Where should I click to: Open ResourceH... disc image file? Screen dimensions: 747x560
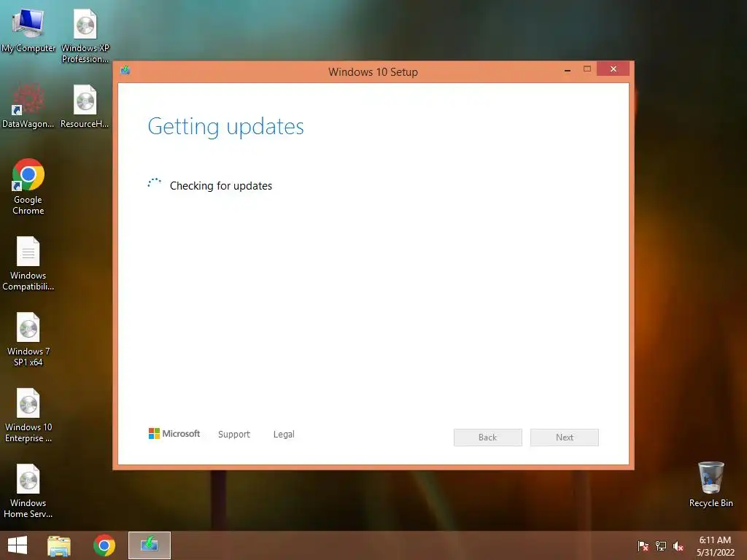tap(85, 106)
